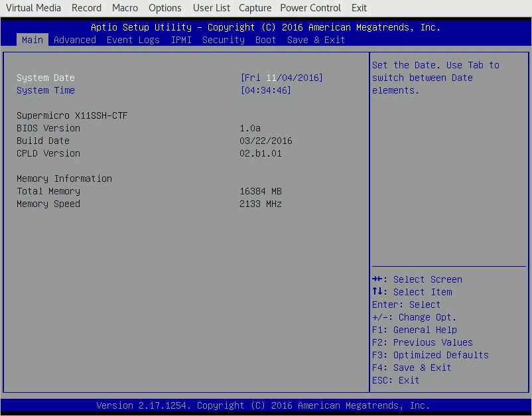Click build date value 03/22/2016

265,141
